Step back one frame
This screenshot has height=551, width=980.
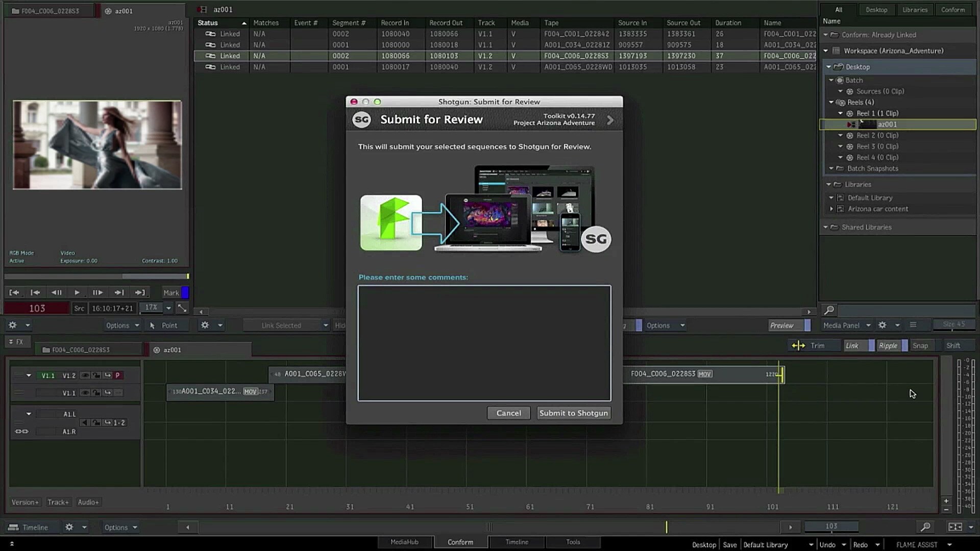pyautogui.click(x=57, y=292)
